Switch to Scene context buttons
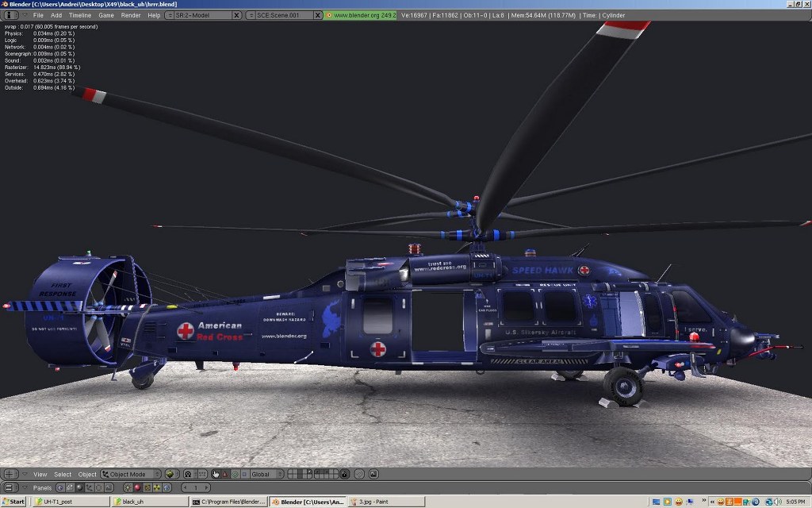Viewport: 812px width, 508px height. (x=109, y=488)
